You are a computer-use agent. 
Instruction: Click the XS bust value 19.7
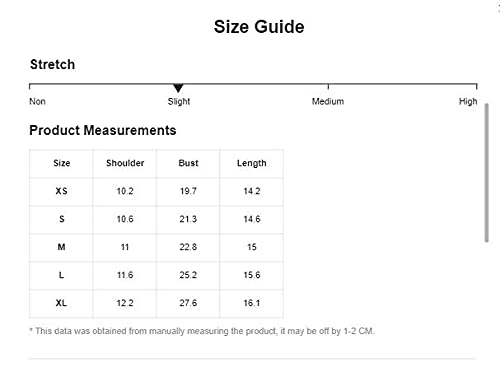(188, 191)
